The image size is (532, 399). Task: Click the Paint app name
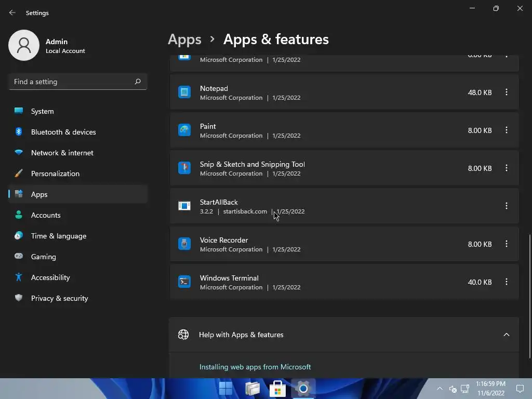[x=208, y=126]
